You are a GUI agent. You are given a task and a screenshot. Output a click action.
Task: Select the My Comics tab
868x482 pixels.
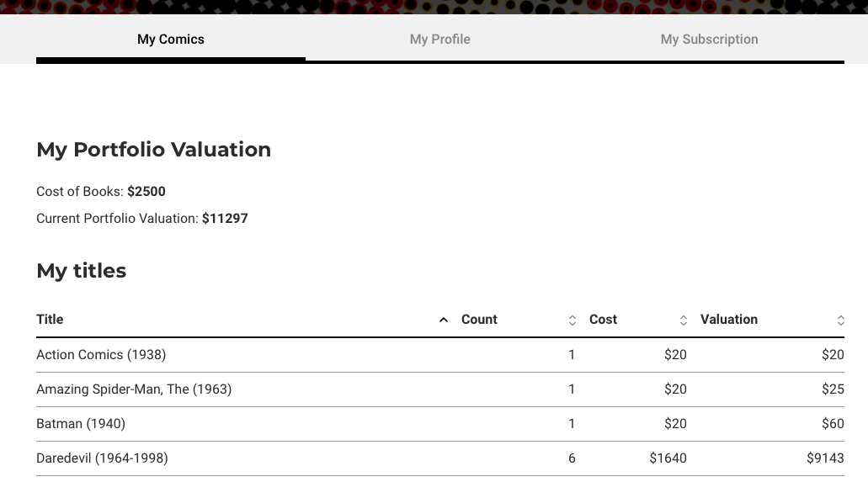(171, 40)
